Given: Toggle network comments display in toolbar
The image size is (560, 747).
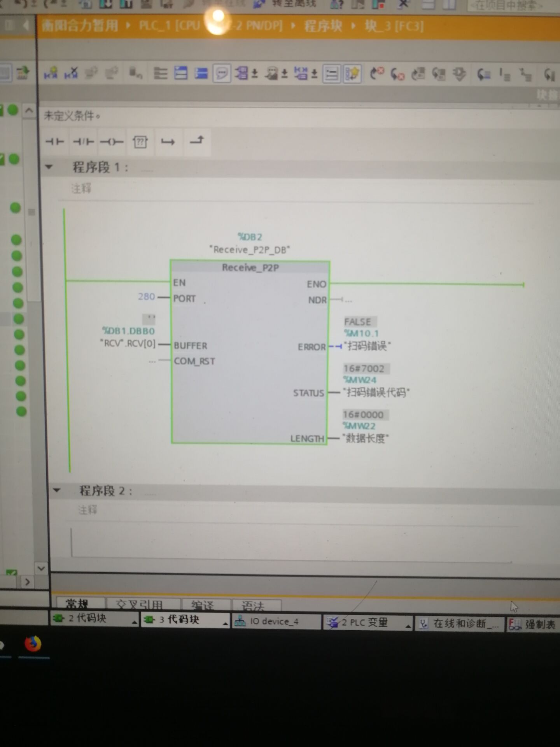Looking at the screenshot, I should coord(331,74).
